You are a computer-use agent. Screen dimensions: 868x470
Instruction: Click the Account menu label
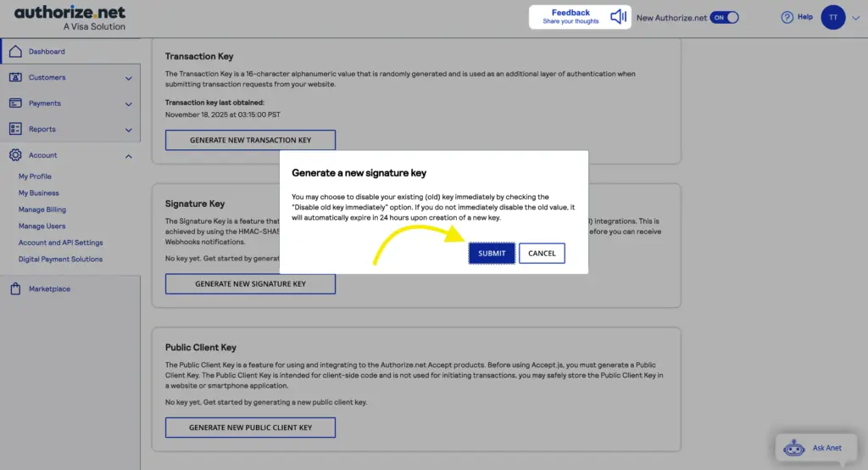click(x=42, y=155)
